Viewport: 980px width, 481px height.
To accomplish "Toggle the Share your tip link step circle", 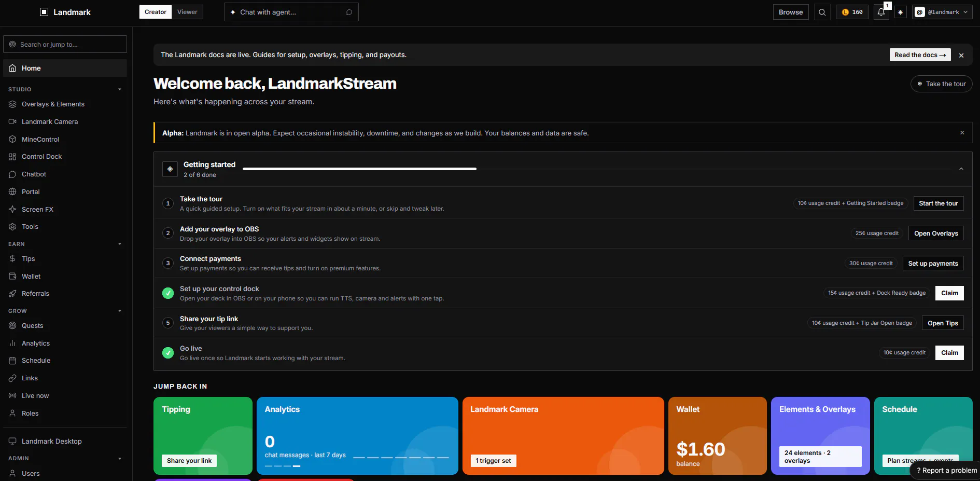I will (168, 323).
